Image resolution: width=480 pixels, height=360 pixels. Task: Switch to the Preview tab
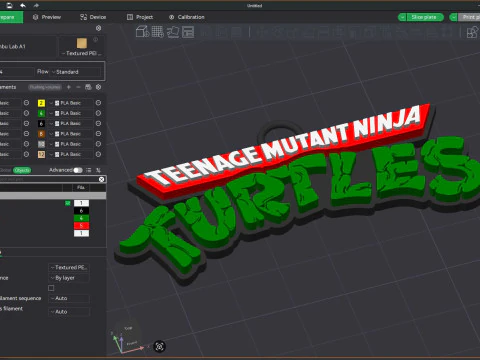(x=47, y=17)
